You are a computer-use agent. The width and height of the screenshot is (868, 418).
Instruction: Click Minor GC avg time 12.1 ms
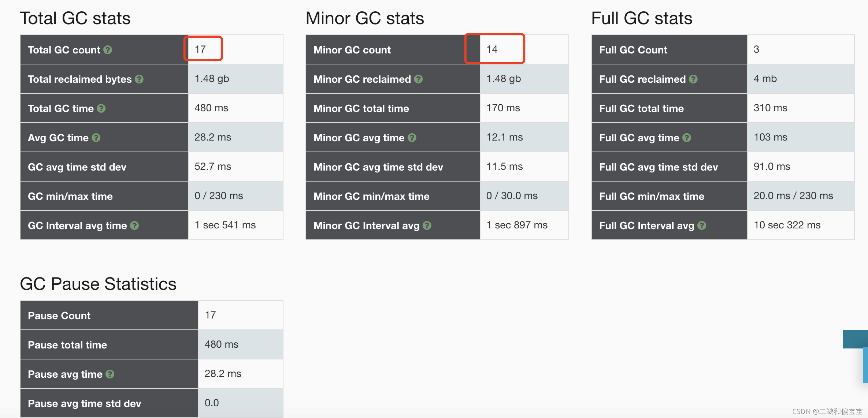pyautogui.click(x=505, y=137)
